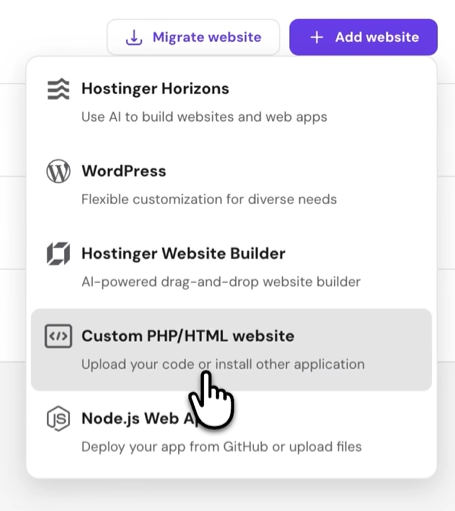Click the Add website button
This screenshot has width=455, height=511.
point(363,37)
